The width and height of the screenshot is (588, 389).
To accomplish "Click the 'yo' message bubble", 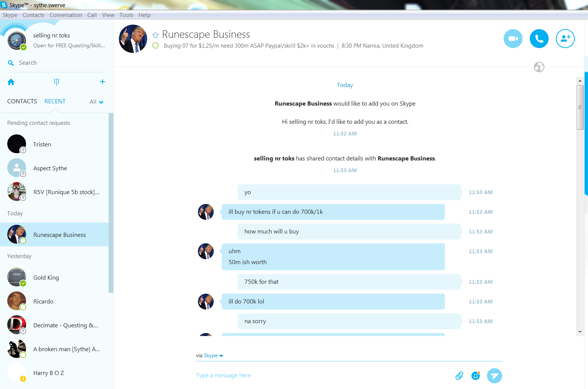I will pos(349,192).
